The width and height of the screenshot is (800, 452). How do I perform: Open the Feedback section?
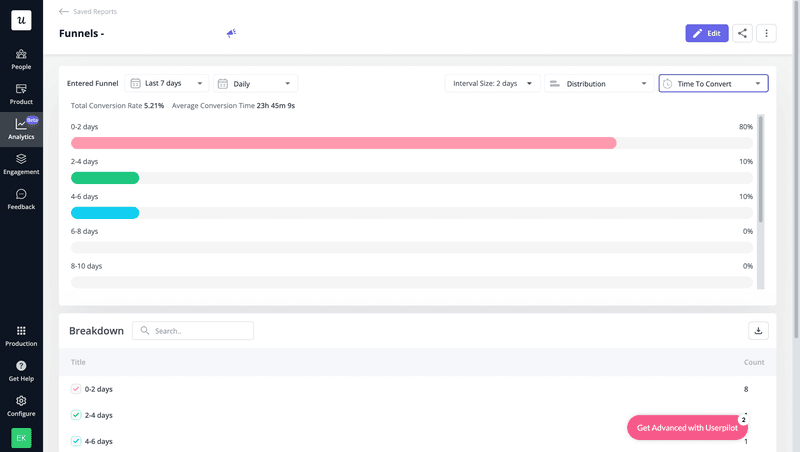coord(21,199)
